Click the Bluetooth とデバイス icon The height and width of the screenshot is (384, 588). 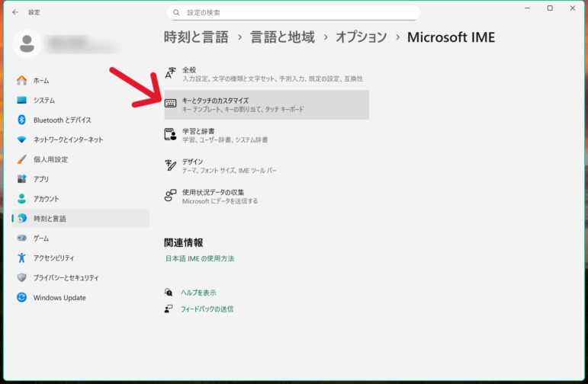[x=21, y=120]
